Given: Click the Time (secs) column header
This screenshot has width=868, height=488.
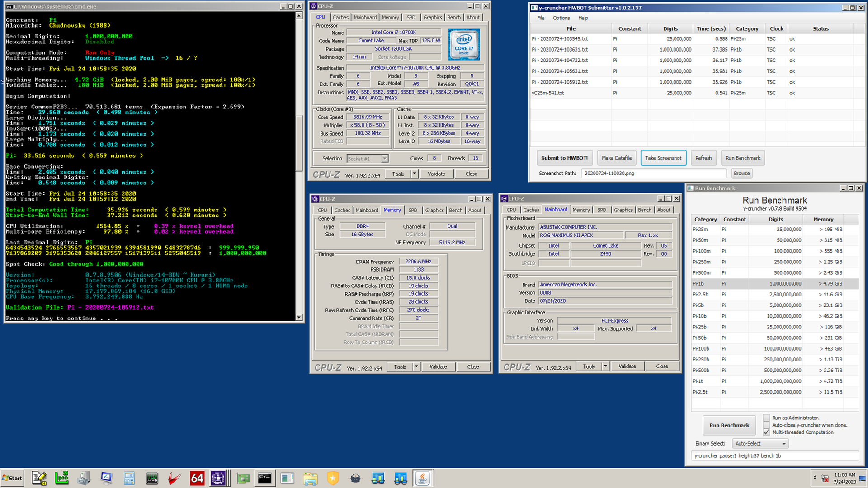Looking at the screenshot, I should [x=711, y=28].
